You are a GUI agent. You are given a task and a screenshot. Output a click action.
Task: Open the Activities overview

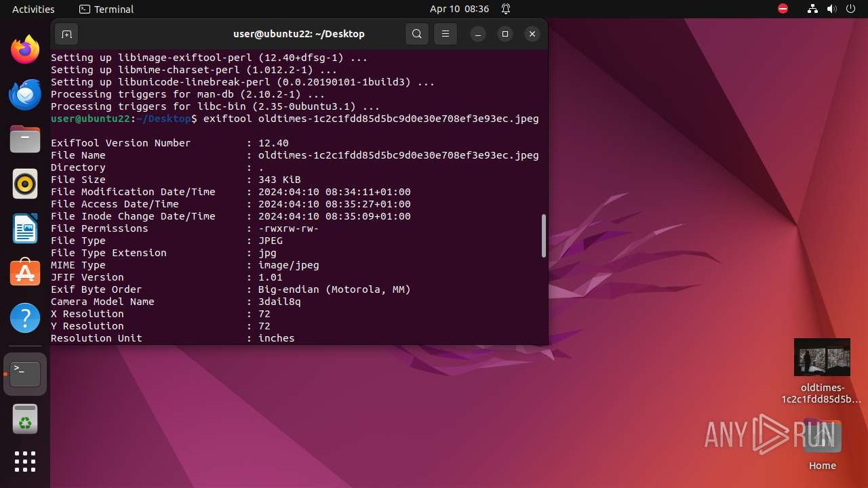pos(33,9)
